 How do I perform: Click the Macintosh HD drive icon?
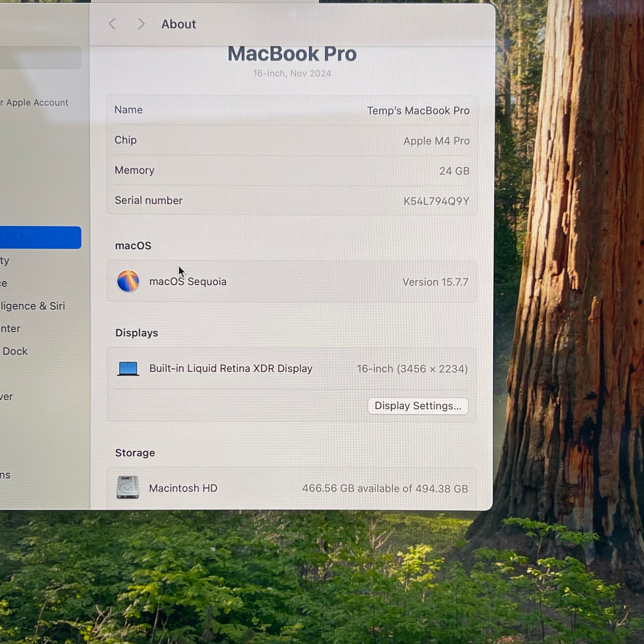click(x=128, y=488)
